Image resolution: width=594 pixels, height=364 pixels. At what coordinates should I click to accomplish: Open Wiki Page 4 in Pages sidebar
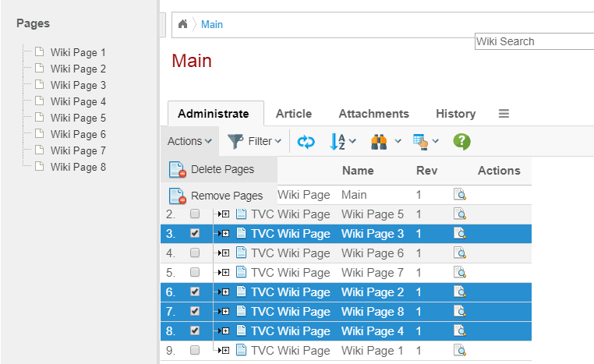pyautogui.click(x=78, y=101)
